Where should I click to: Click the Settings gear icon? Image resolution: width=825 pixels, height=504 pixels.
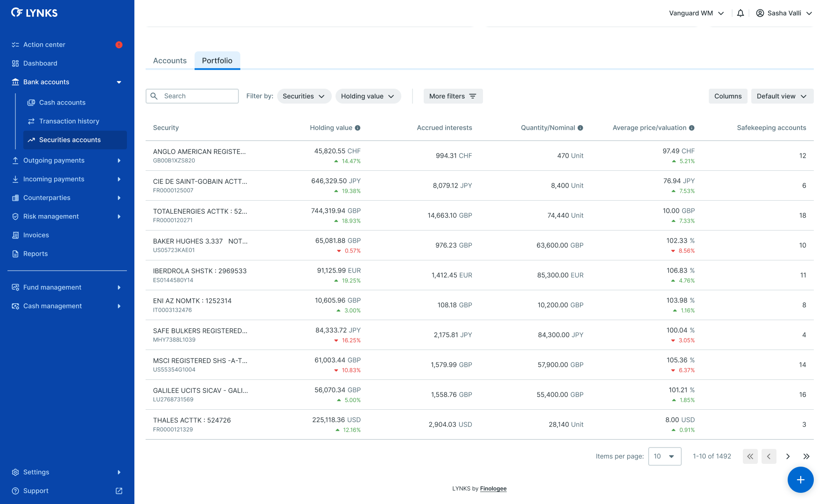15,472
